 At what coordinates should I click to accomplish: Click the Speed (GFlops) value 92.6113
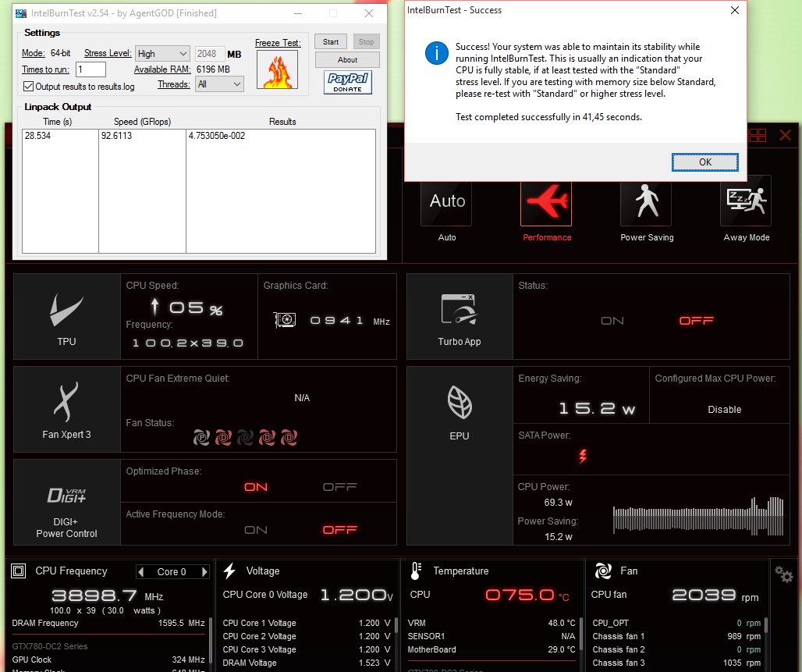116,136
